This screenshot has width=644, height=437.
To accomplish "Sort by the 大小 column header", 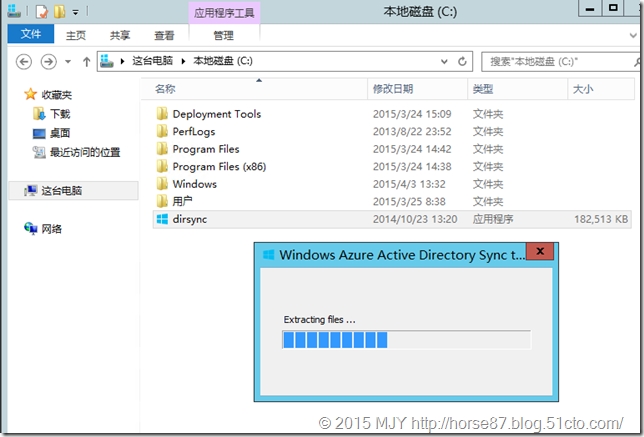I will (x=601, y=89).
